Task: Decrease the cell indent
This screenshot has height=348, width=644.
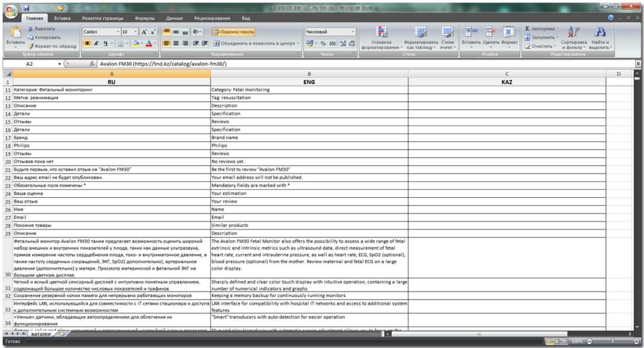Action: (x=196, y=43)
